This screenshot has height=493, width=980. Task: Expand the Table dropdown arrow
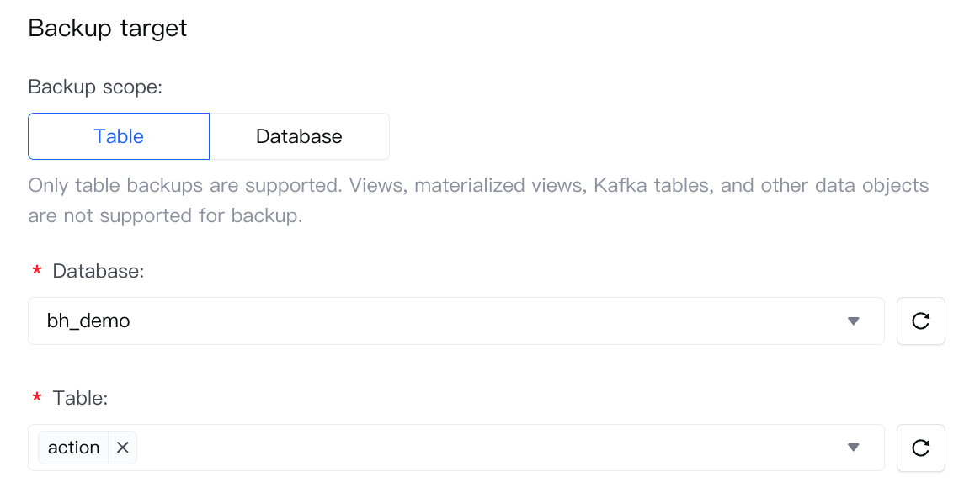pyautogui.click(x=853, y=448)
